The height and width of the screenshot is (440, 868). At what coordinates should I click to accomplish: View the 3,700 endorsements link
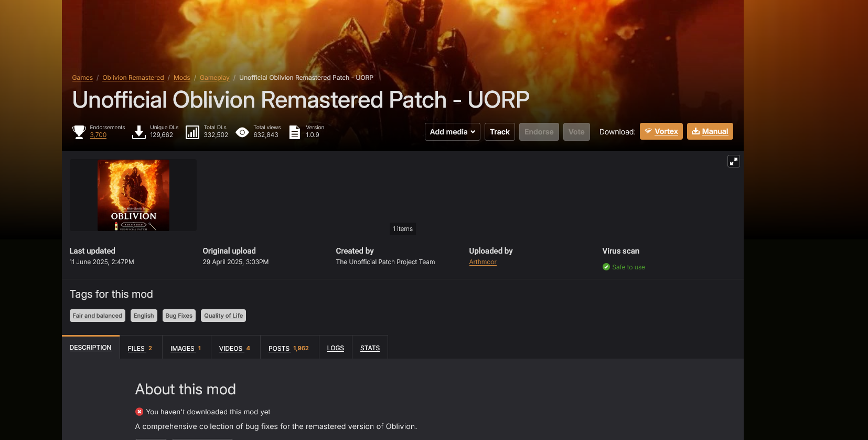pyautogui.click(x=98, y=135)
